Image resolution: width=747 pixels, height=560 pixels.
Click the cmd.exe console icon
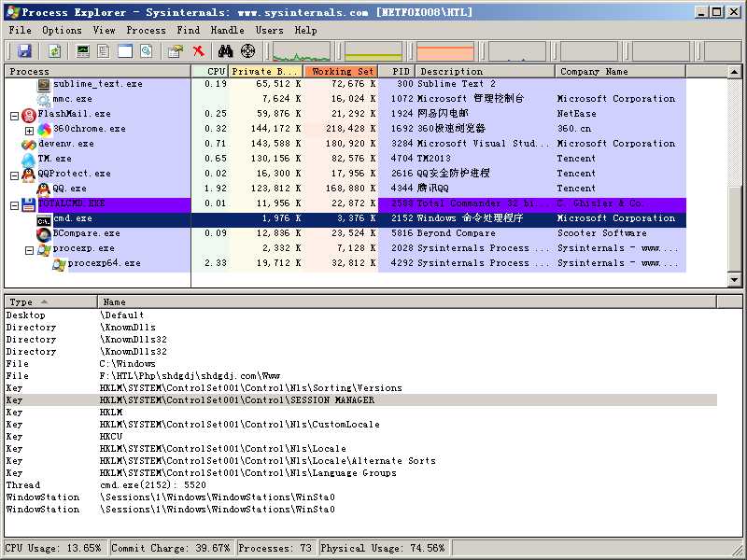click(x=43, y=219)
